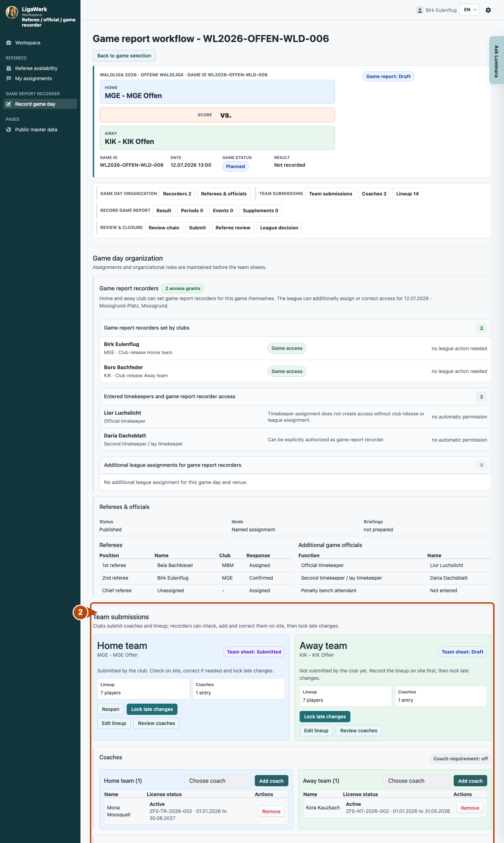
Task: Add coach to the Away team
Action: coord(470,781)
